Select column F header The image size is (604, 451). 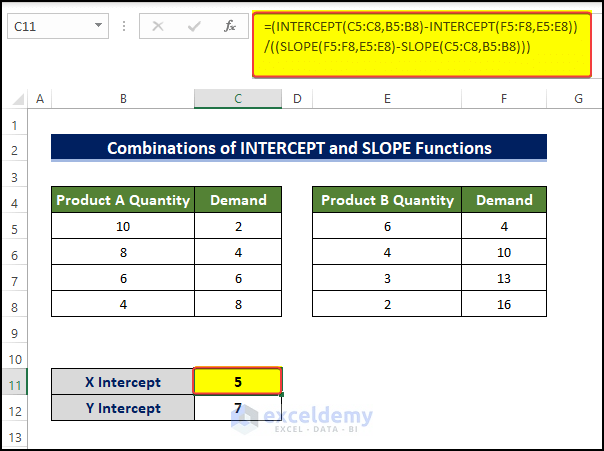[x=504, y=99]
